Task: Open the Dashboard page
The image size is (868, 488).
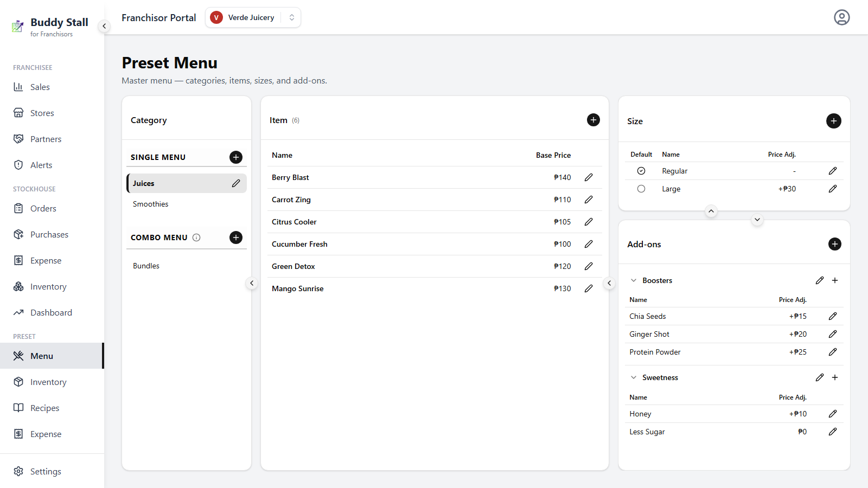Action: pyautogui.click(x=52, y=312)
